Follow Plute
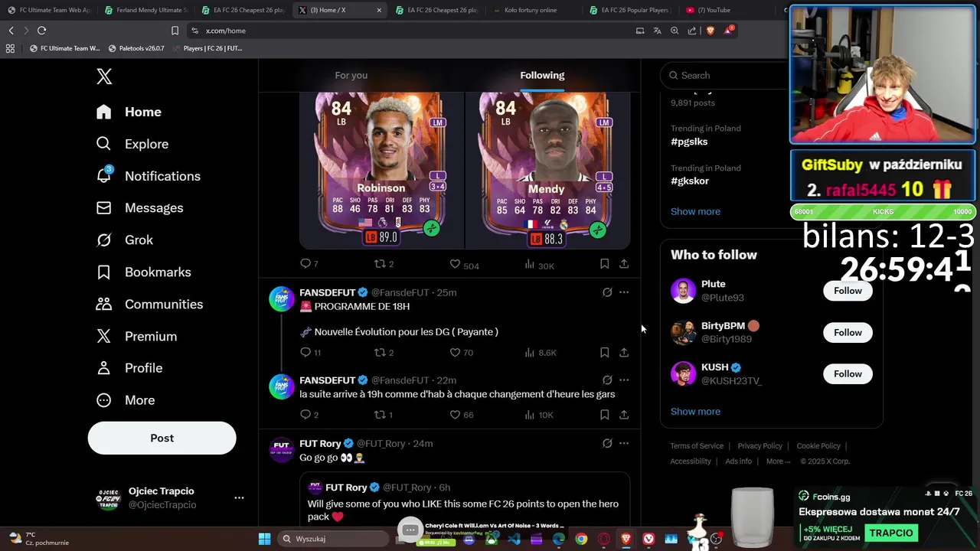The image size is (980, 551). coord(848,291)
